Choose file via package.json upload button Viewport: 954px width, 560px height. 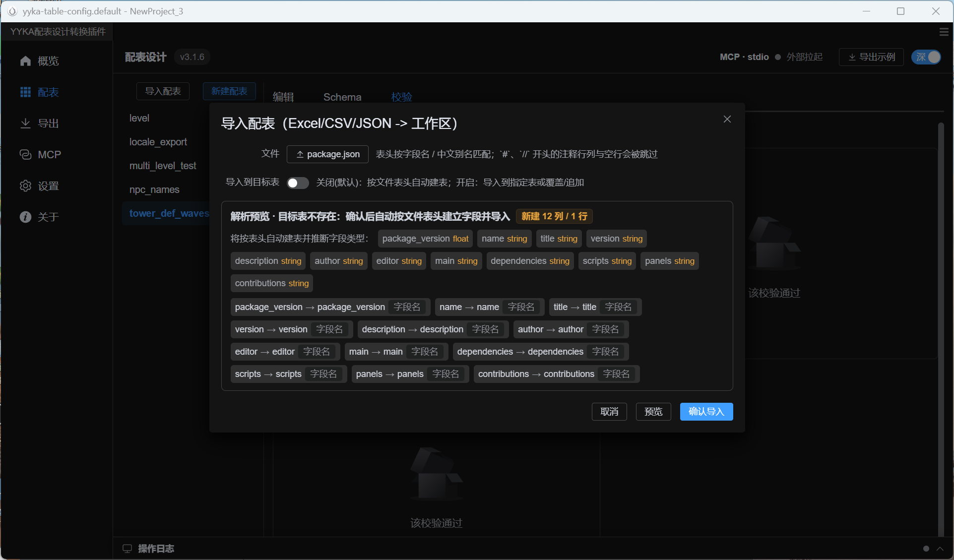(x=327, y=154)
